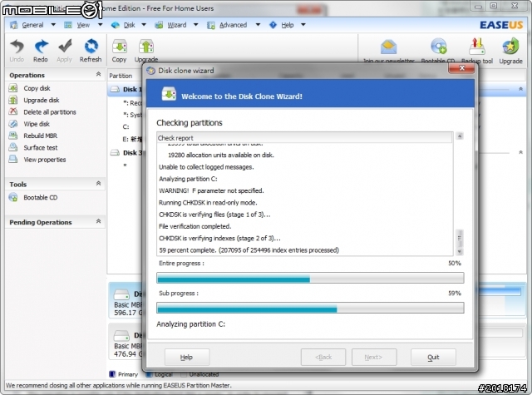Open the Disk menu
The height and width of the screenshot is (395, 532).
click(130, 25)
